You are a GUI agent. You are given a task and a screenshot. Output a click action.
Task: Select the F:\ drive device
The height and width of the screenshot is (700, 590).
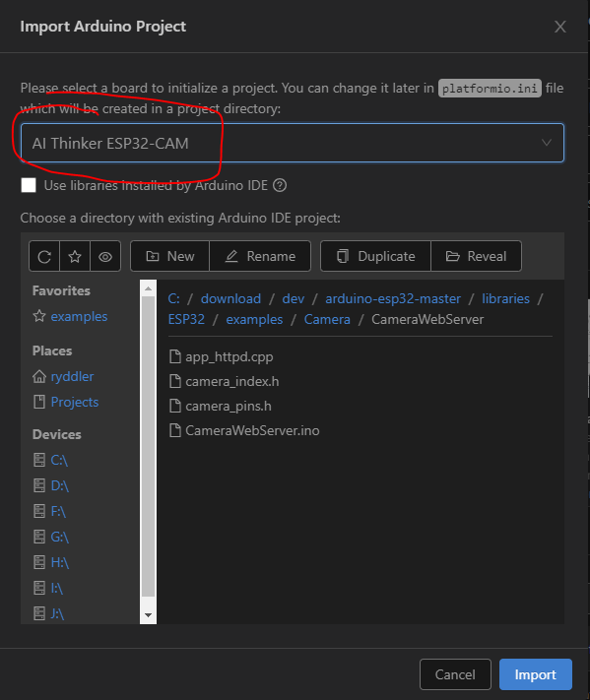[x=58, y=511]
